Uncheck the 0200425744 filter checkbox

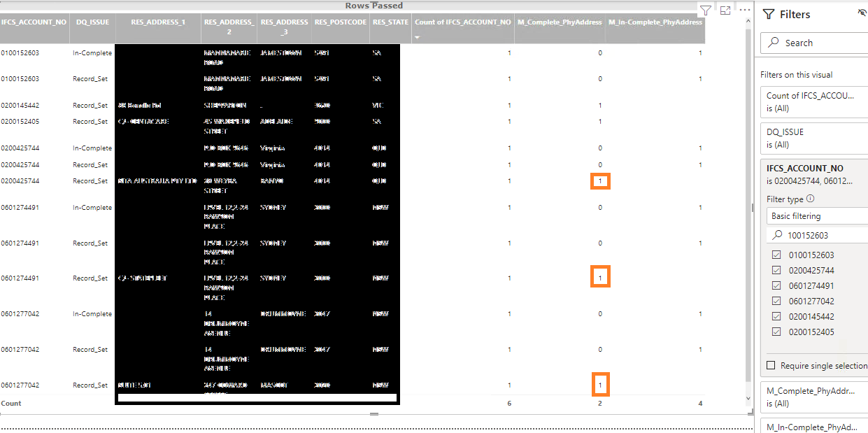[x=777, y=270]
